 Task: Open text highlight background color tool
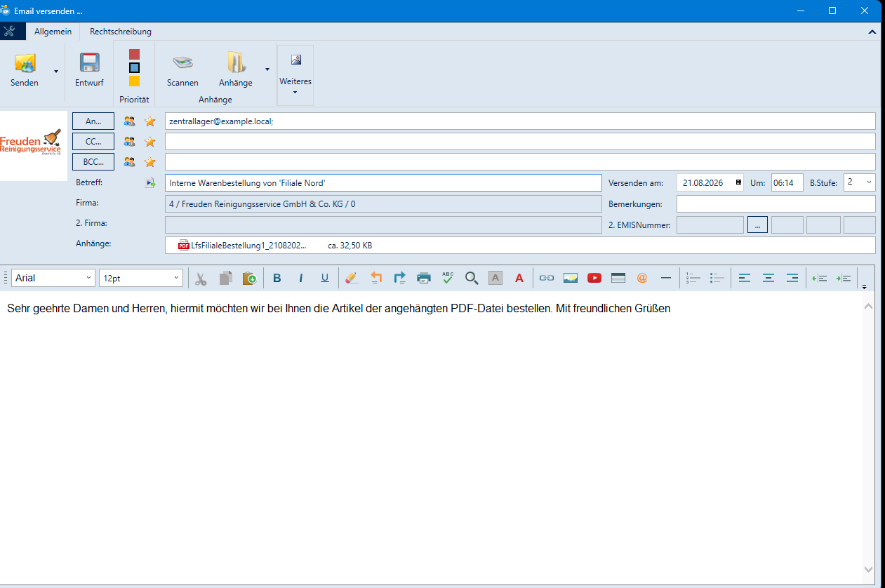[495, 278]
